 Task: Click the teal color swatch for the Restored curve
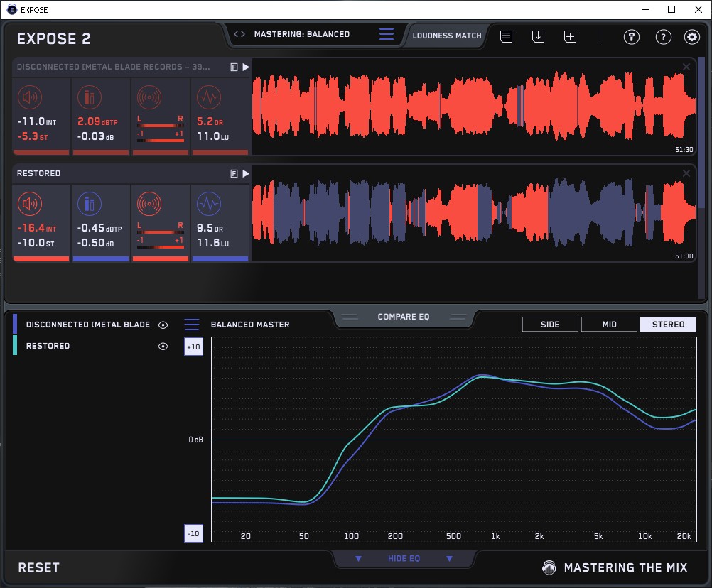coord(15,345)
